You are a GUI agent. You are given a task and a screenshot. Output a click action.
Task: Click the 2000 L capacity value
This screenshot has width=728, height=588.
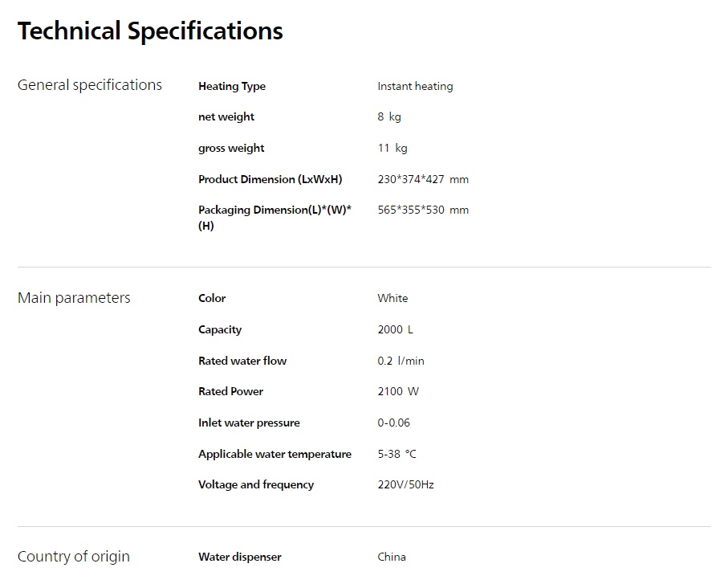pyautogui.click(x=396, y=329)
